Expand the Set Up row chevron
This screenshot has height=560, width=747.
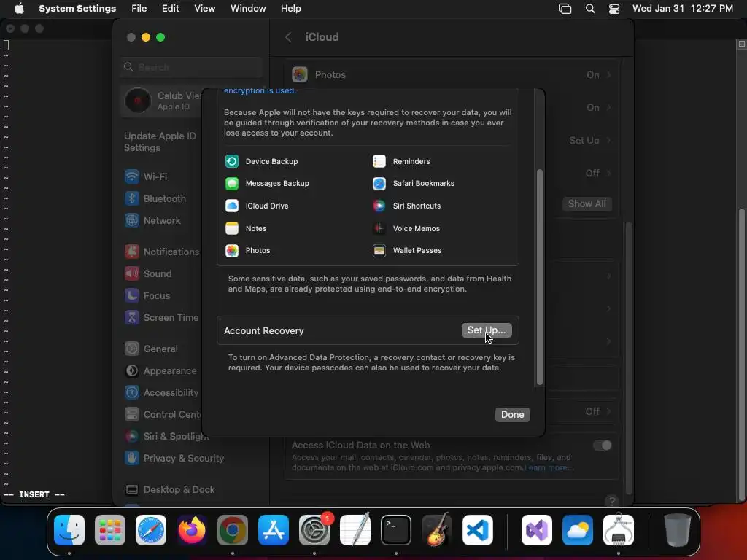[x=609, y=141]
